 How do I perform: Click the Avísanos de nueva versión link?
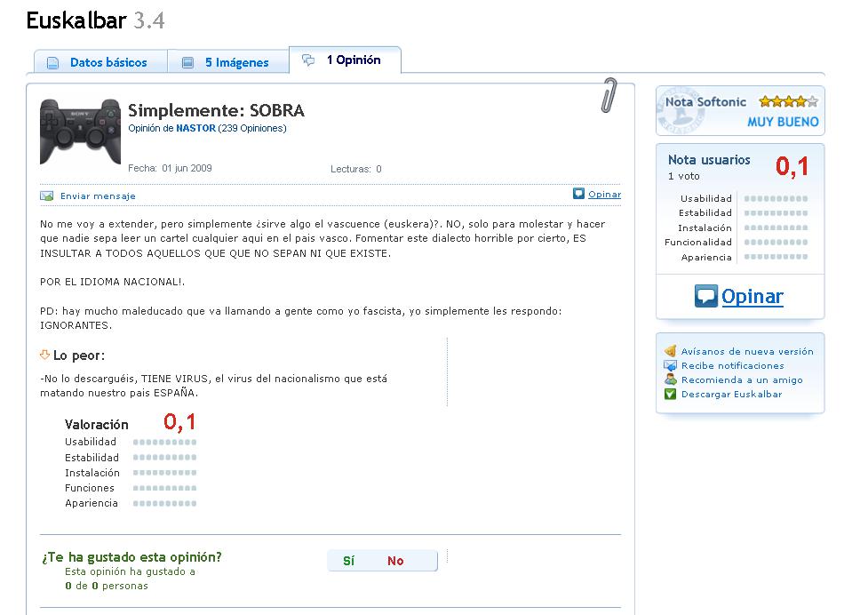(x=747, y=351)
